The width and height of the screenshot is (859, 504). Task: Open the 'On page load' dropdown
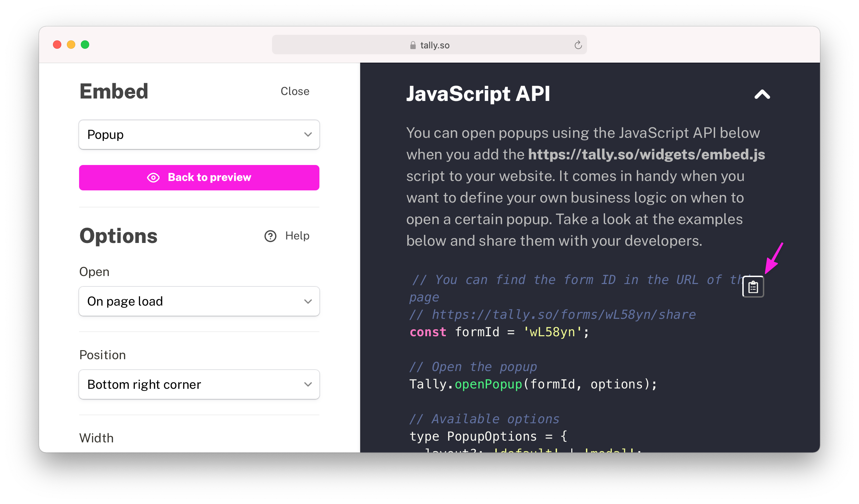pyautogui.click(x=199, y=301)
